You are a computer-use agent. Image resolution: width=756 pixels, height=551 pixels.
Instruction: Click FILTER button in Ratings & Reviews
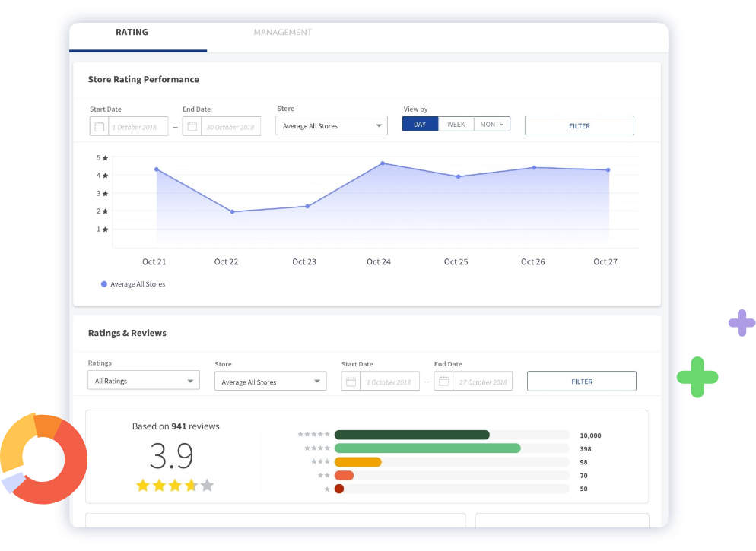[x=581, y=382]
